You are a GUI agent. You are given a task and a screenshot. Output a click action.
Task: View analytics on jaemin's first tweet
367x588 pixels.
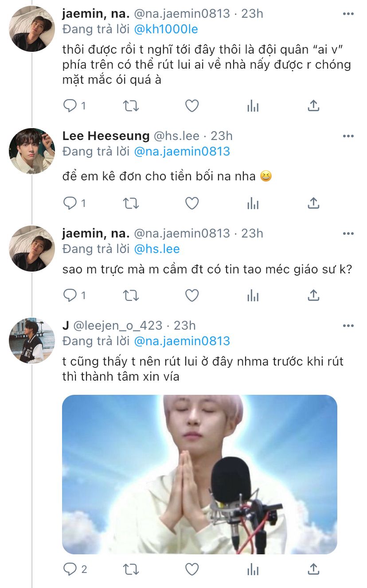(253, 106)
